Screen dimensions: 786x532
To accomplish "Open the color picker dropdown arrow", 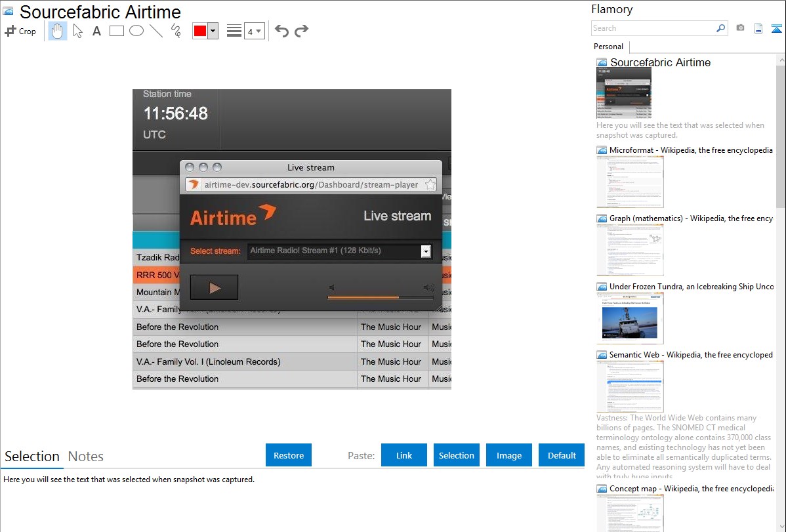I will (213, 31).
